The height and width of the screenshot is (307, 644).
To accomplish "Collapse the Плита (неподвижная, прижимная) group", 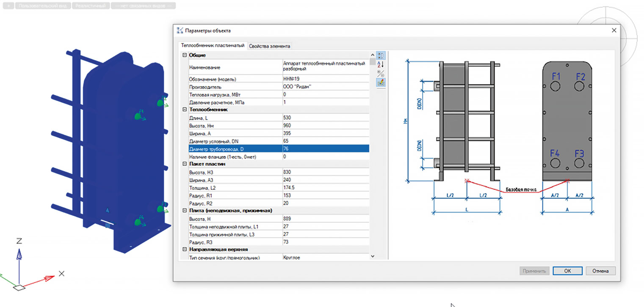I will click(184, 211).
